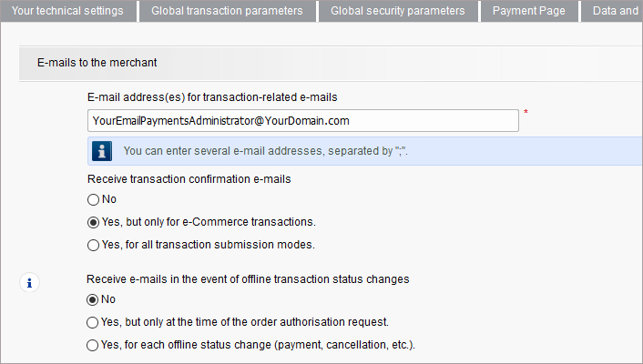Collapse the E-mails to the merchant section header

click(97, 63)
